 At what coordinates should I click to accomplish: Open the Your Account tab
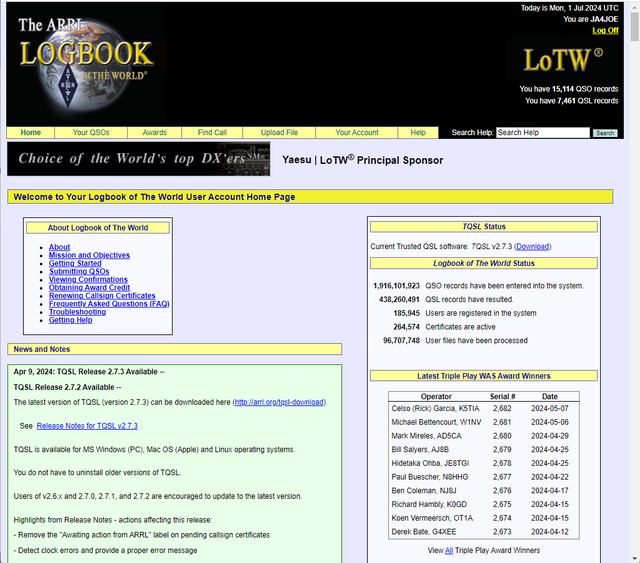point(357,133)
